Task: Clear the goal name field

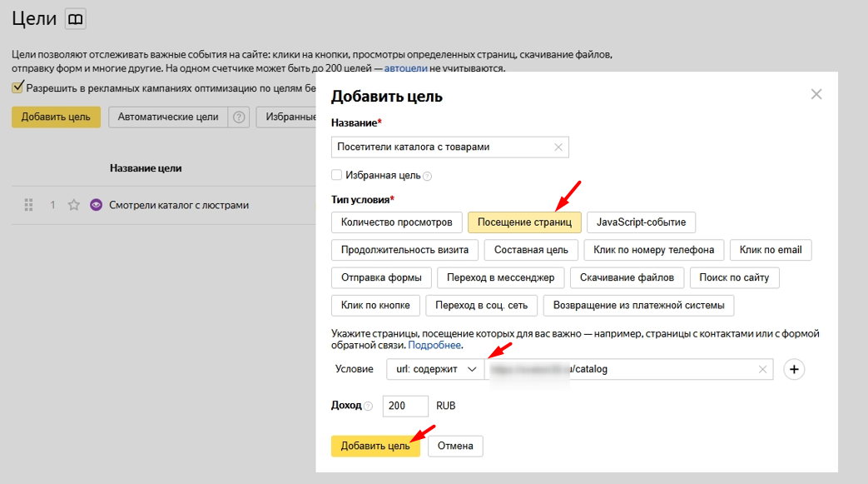Action: pyautogui.click(x=558, y=147)
